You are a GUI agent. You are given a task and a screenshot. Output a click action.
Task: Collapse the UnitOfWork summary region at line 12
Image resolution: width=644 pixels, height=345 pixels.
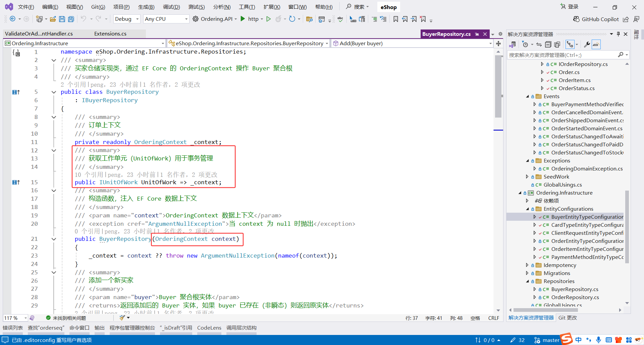coord(54,150)
